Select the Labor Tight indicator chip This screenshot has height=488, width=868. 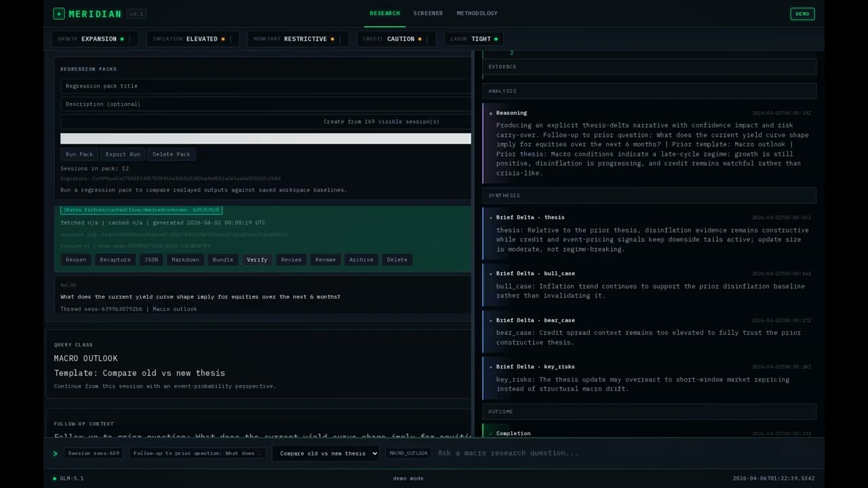(x=474, y=39)
